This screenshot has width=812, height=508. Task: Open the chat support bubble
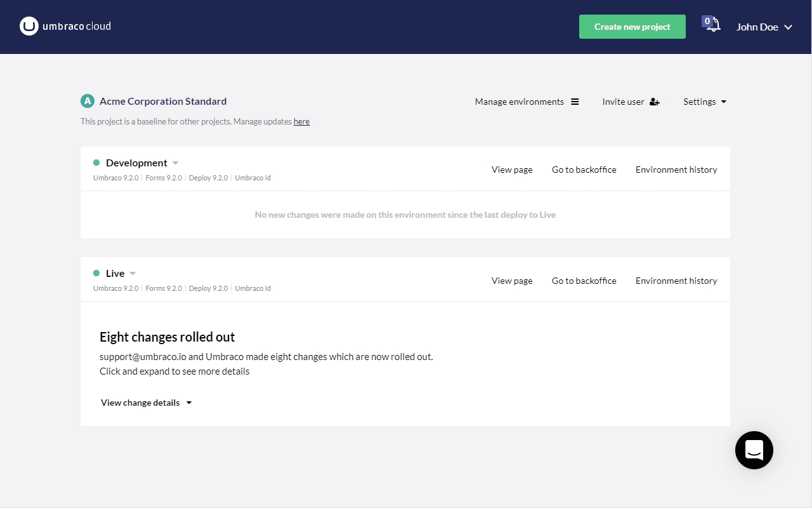[x=754, y=450]
